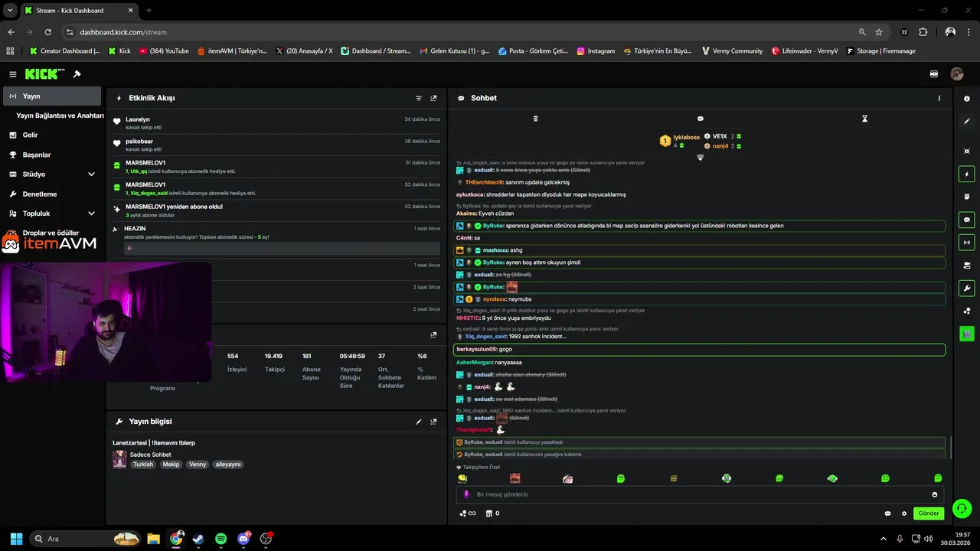Click the browser address bar

click(459, 32)
